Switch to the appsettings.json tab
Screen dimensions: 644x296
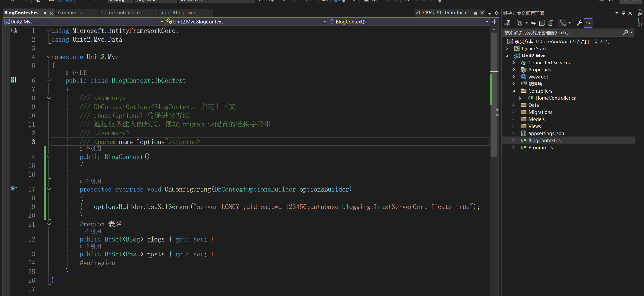point(178,12)
